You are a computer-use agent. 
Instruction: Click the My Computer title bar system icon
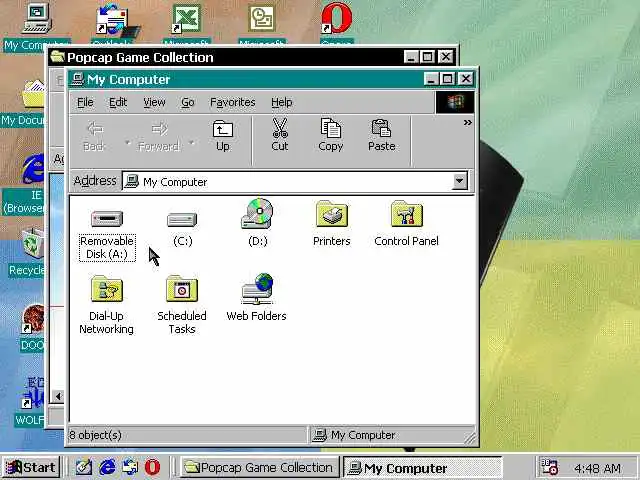point(78,79)
